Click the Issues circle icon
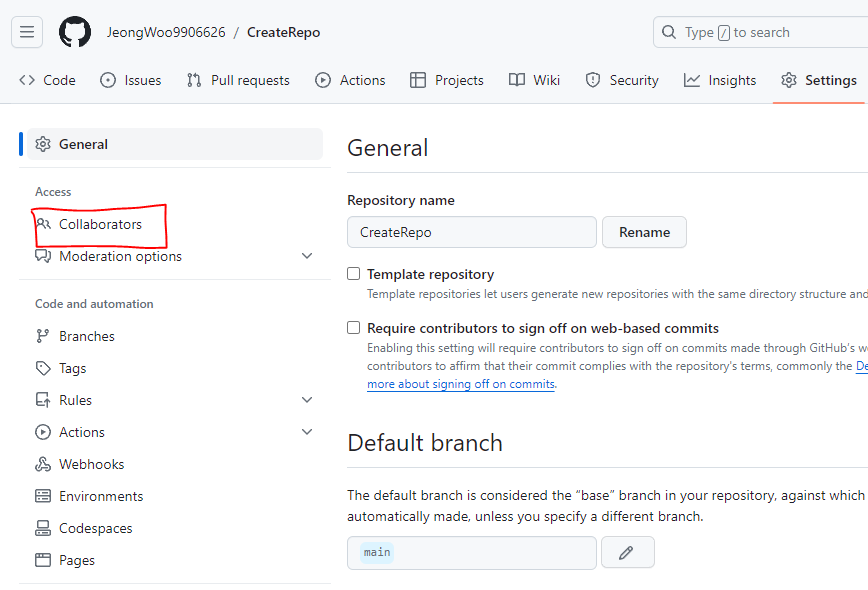The height and width of the screenshot is (590, 868). point(108,80)
